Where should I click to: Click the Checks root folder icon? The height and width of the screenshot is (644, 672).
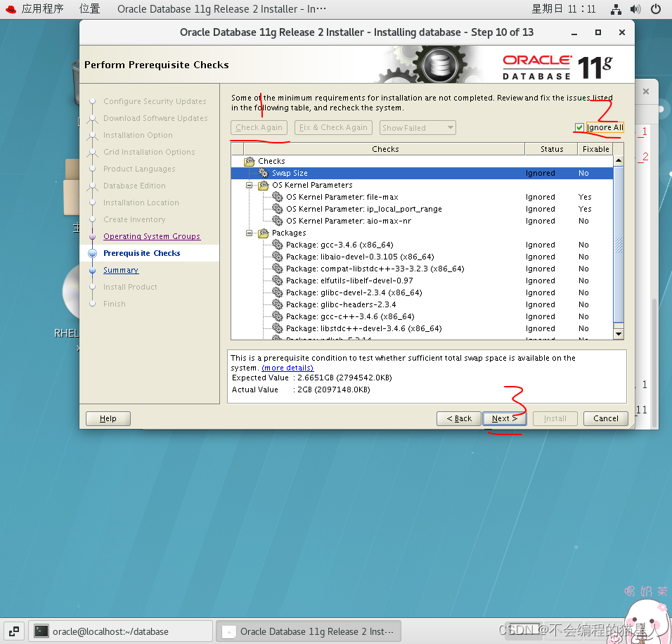[250, 161]
